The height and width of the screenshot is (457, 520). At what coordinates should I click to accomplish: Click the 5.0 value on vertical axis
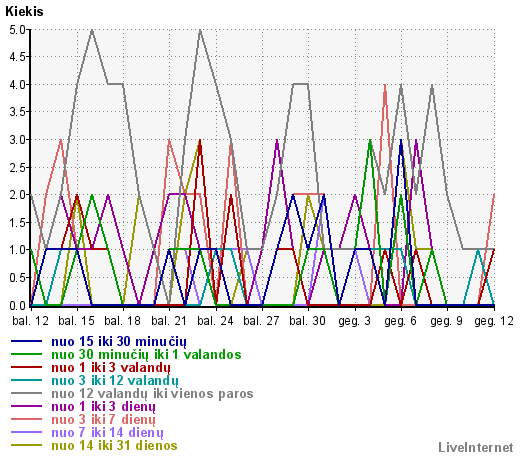[17, 30]
